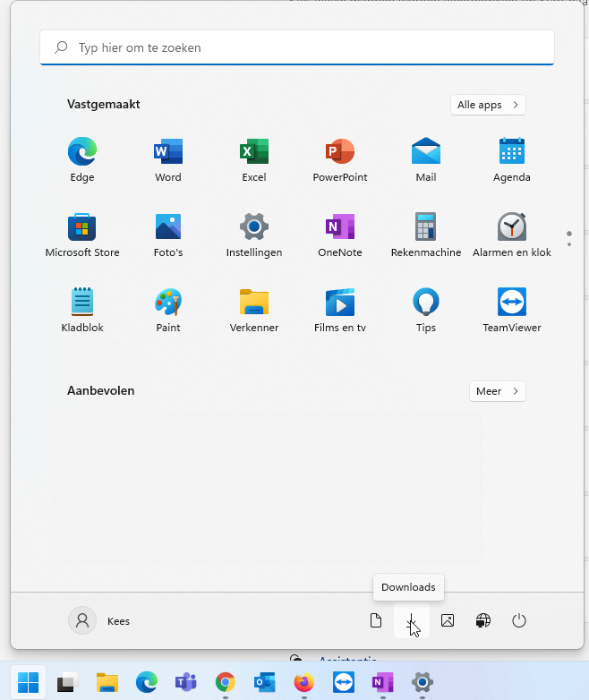Viewport: 589px width, 700px height.
Task: Show all apps via Alle apps
Action: pos(488,105)
